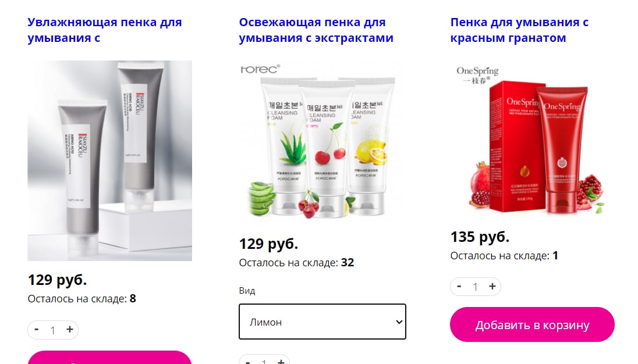Focus the quantity field of the pomegranate foam
This screenshot has height=364, width=638.
475,287
